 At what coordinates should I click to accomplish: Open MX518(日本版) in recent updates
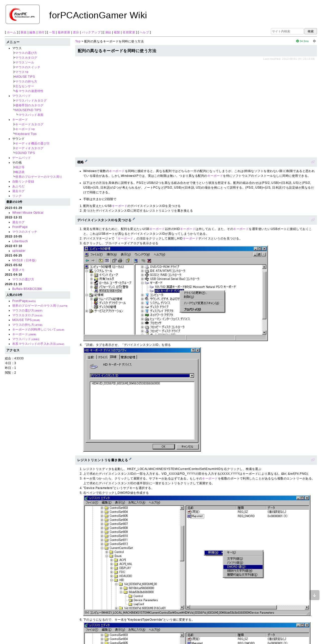coord(25,260)
